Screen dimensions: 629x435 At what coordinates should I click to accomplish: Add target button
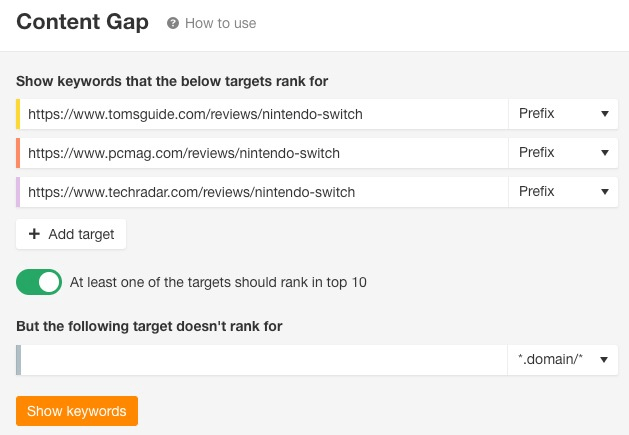click(71, 234)
